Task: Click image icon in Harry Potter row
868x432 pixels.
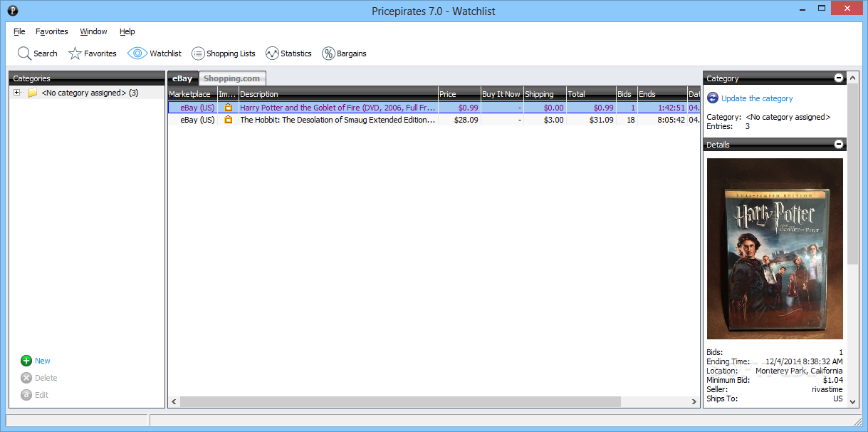Action: pyautogui.click(x=229, y=108)
